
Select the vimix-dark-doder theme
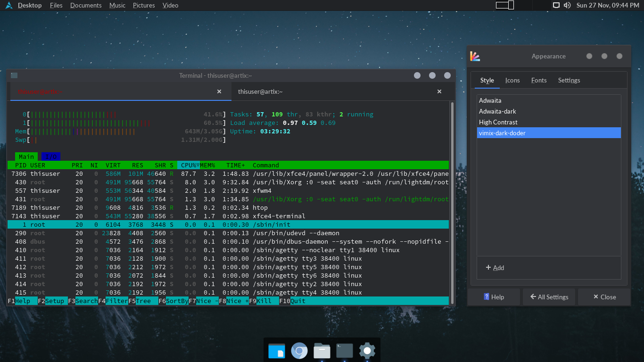549,133
